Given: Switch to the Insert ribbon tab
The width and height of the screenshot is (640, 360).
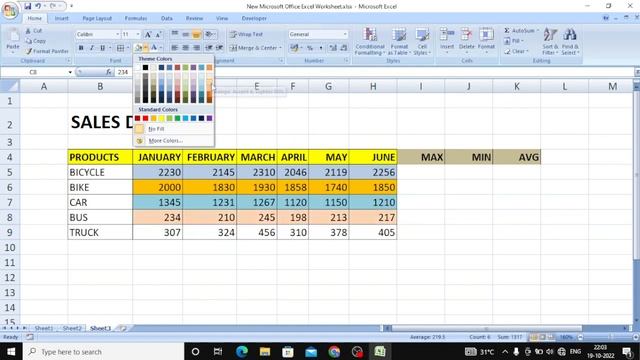Looking at the screenshot, I should pyautogui.click(x=62, y=18).
